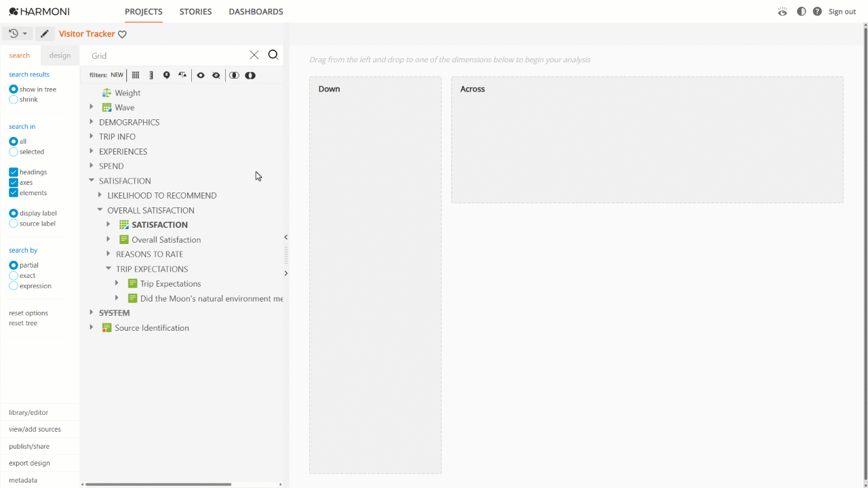
Task: Toggle the ruler scale filter icon
Action: click(x=151, y=75)
